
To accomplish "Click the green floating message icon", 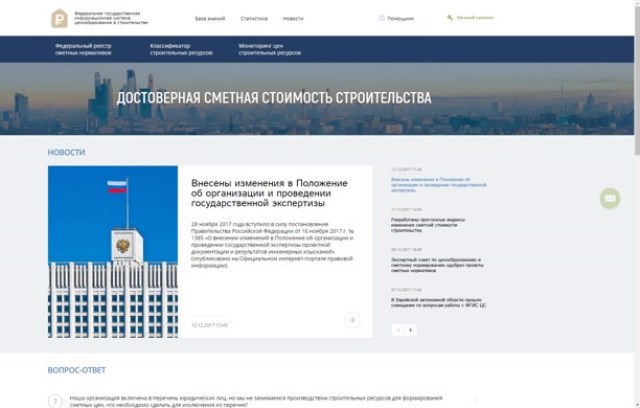I will (x=610, y=198).
